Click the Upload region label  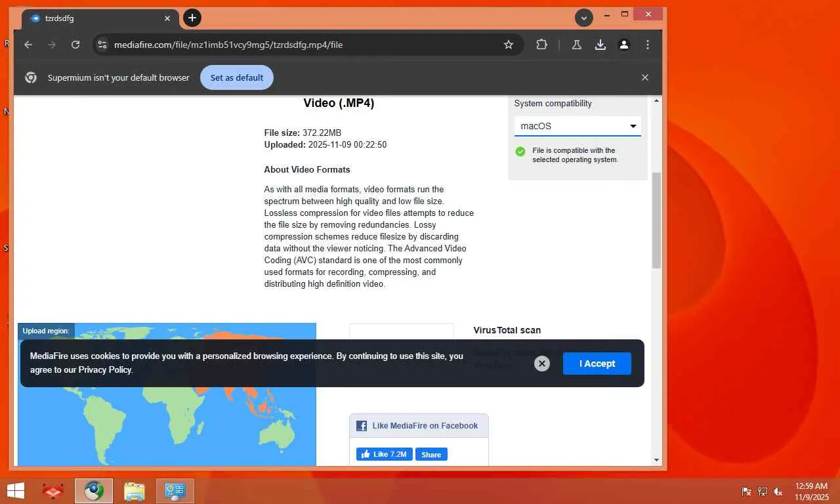[46, 331]
